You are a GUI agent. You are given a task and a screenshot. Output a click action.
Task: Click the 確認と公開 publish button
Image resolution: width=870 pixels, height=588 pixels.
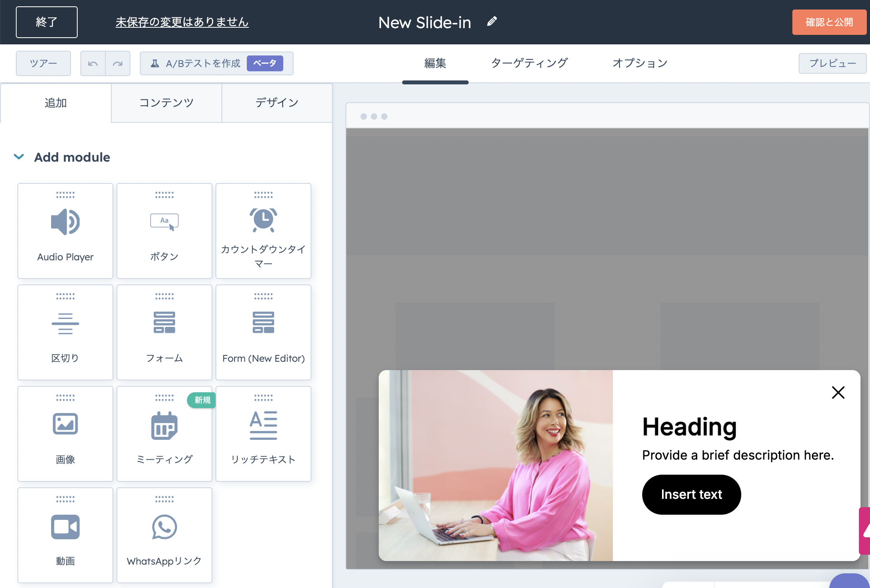pyautogui.click(x=829, y=22)
